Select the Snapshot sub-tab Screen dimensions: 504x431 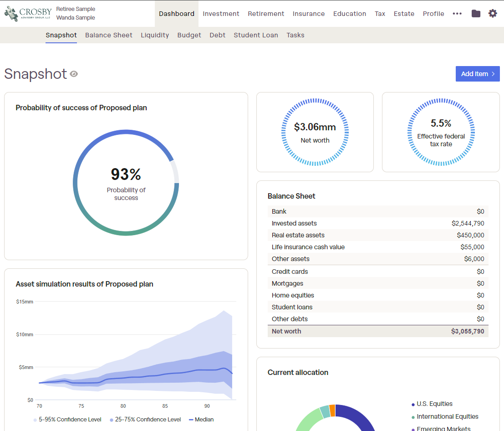point(61,35)
